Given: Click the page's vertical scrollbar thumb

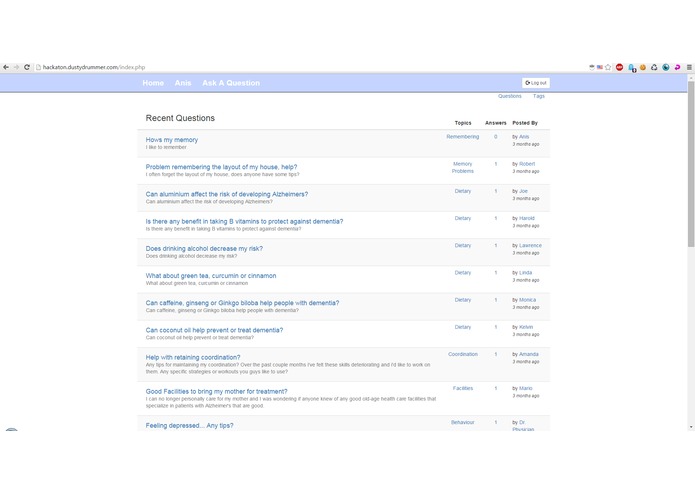Looking at the screenshot, I should [x=691, y=164].
